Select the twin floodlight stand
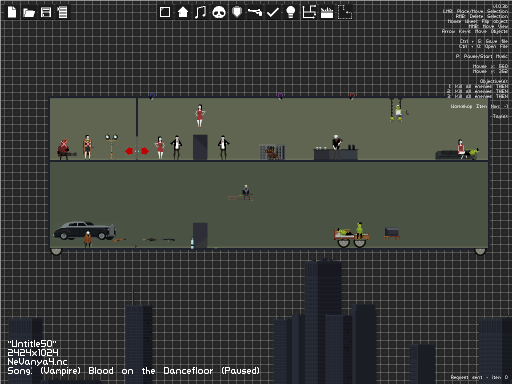This screenshot has height=384, width=512. (x=111, y=147)
